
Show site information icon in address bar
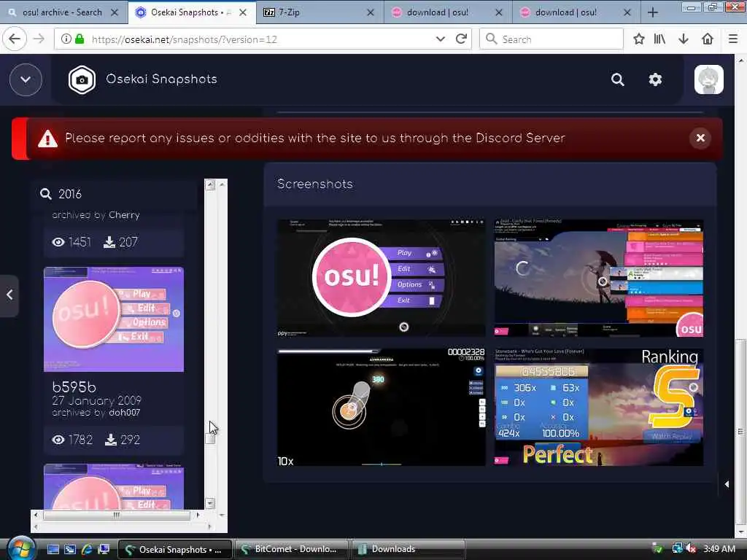coord(66,39)
